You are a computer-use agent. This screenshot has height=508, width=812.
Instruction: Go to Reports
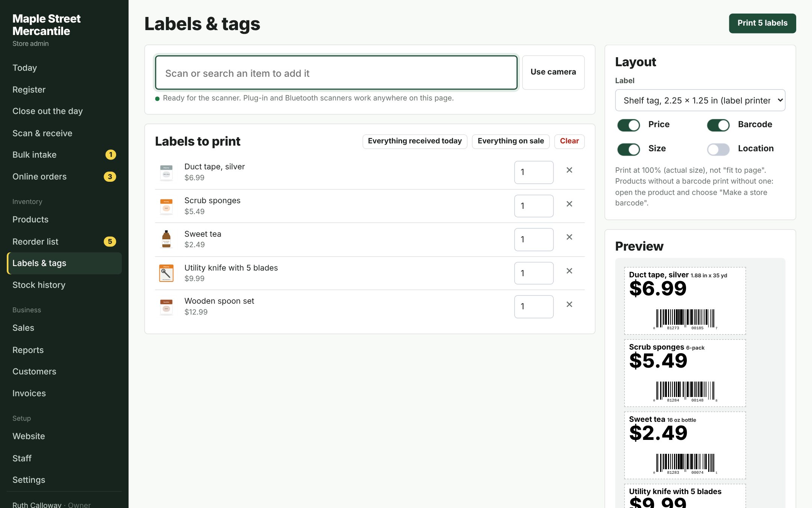[x=64, y=350]
